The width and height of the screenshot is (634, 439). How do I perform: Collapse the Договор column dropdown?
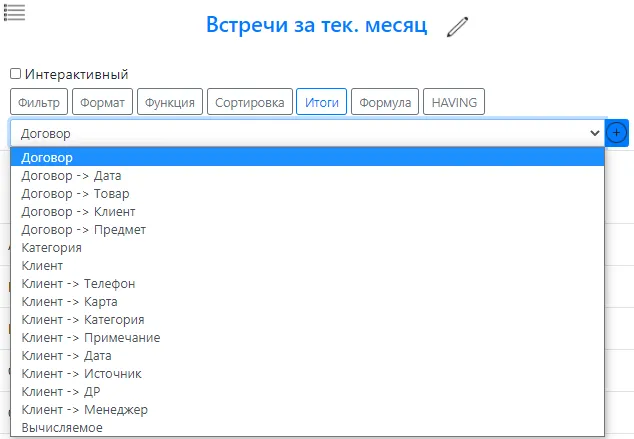(x=307, y=133)
